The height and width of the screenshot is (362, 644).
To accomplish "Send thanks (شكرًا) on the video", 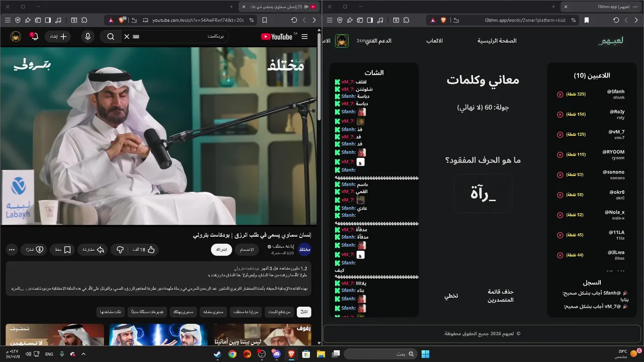I will tap(35, 249).
